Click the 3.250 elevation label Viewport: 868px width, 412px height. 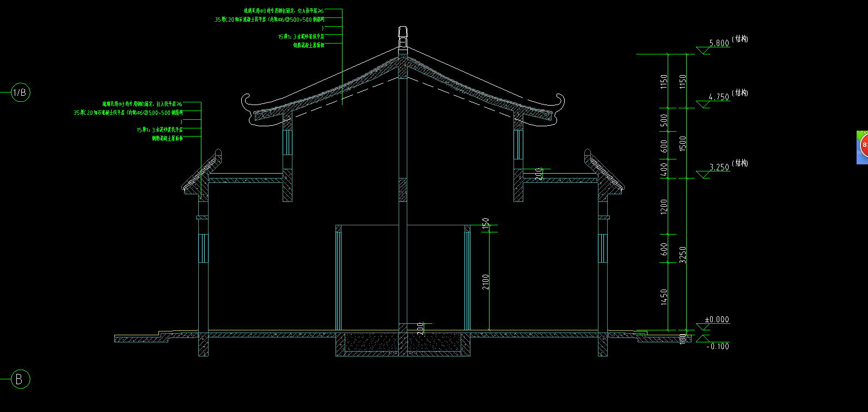click(719, 167)
